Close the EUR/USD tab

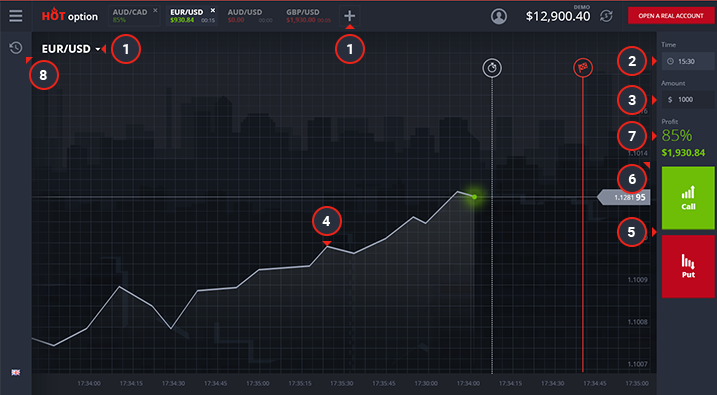pyautogui.click(x=213, y=10)
